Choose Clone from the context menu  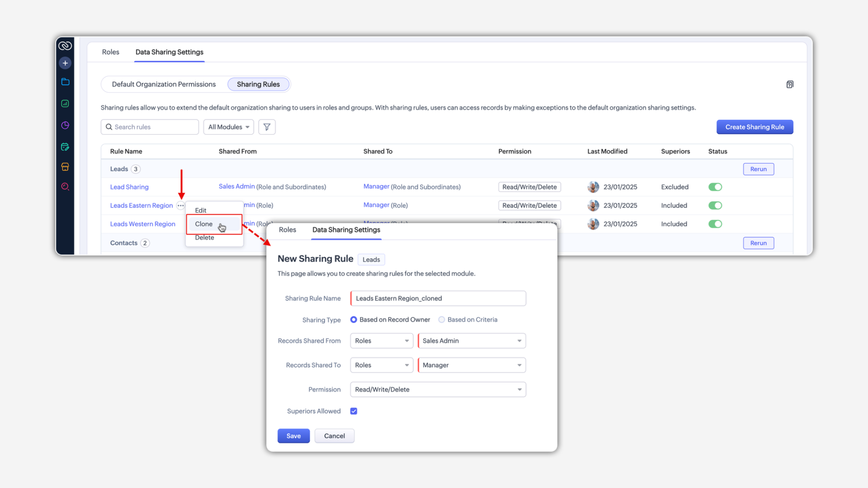click(204, 224)
